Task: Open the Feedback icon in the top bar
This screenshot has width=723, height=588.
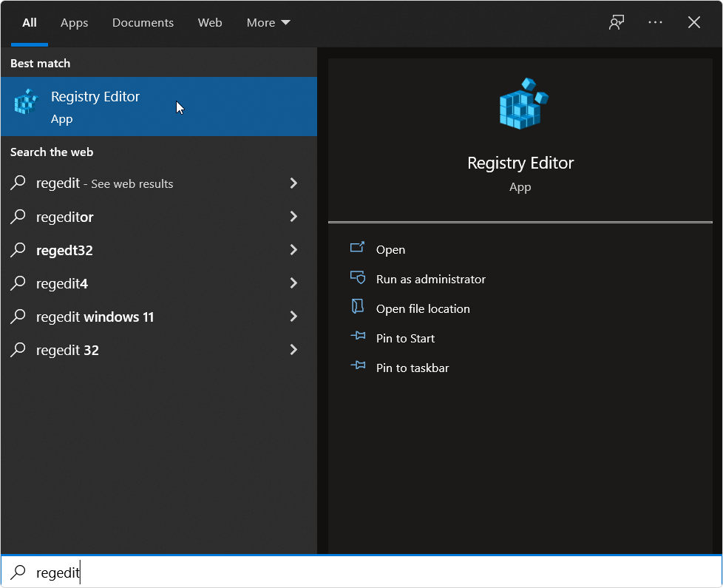Action: [x=617, y=22]
